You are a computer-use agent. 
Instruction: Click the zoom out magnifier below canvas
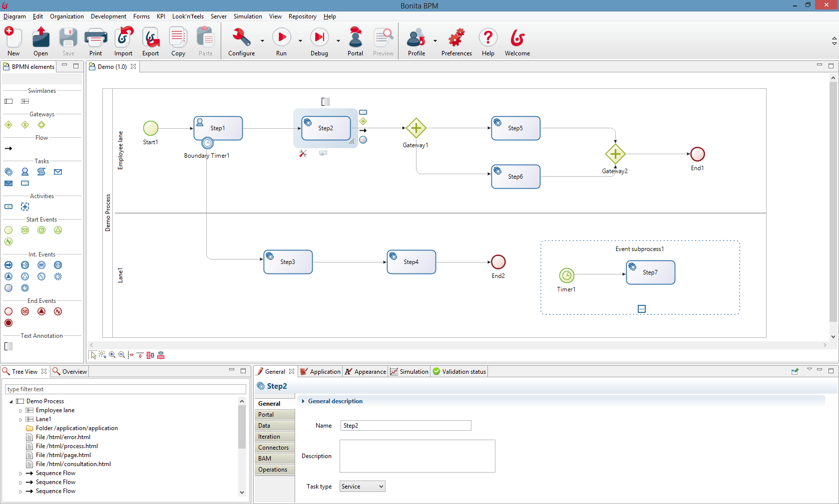point(122,355)
